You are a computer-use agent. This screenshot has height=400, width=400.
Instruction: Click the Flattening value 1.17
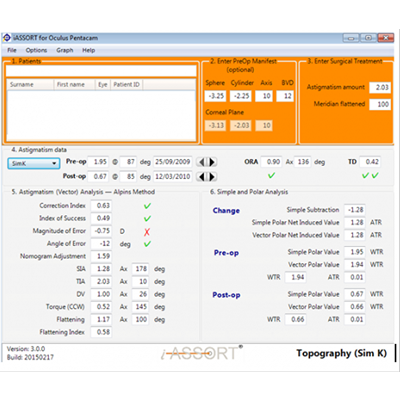click(x=101, y=320)
